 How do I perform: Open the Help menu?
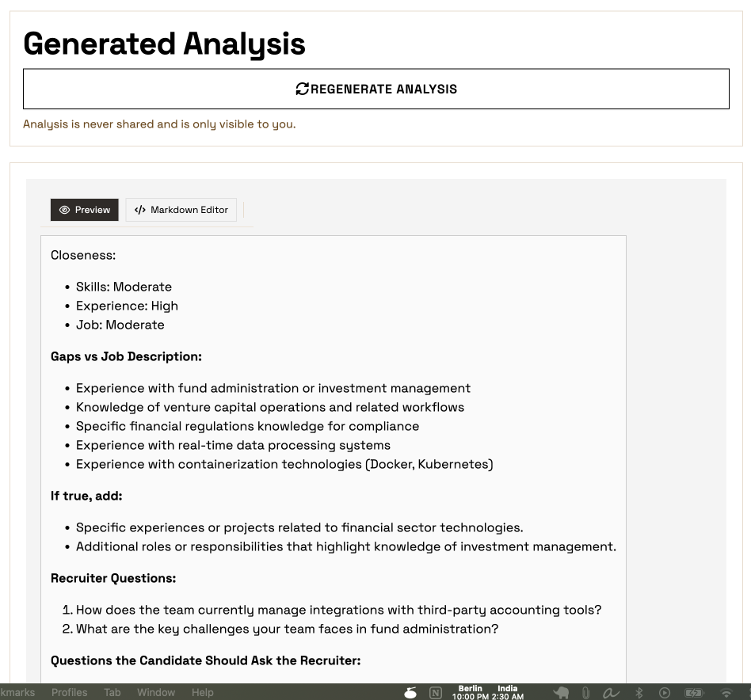(203, 692)
